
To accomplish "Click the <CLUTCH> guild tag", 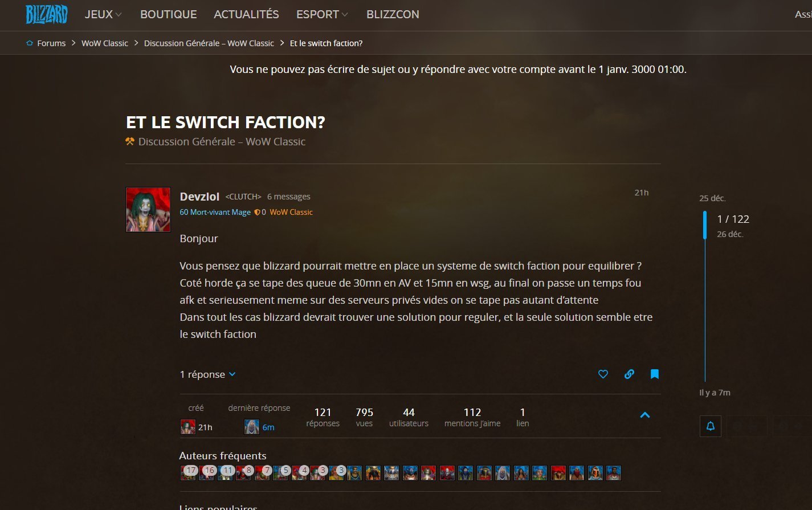I will point(243,197).
